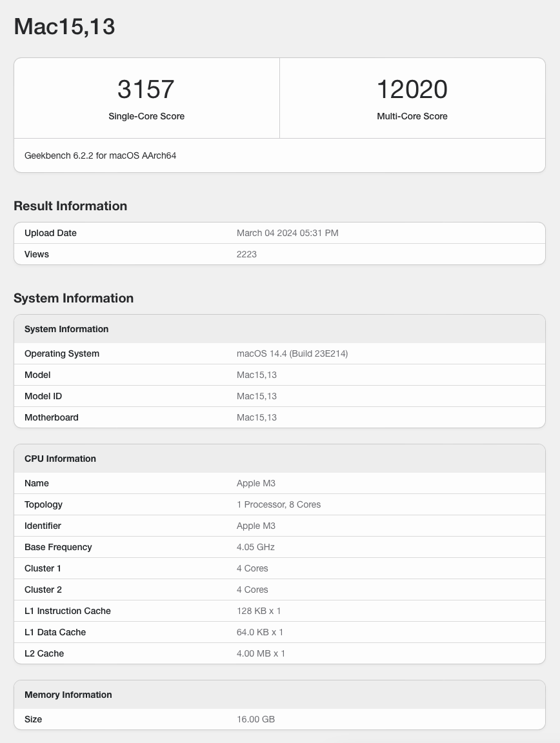
Task: Select the L2 Cache value 4.00 MB
Action: pyautogui.click(x=261, y=653)
